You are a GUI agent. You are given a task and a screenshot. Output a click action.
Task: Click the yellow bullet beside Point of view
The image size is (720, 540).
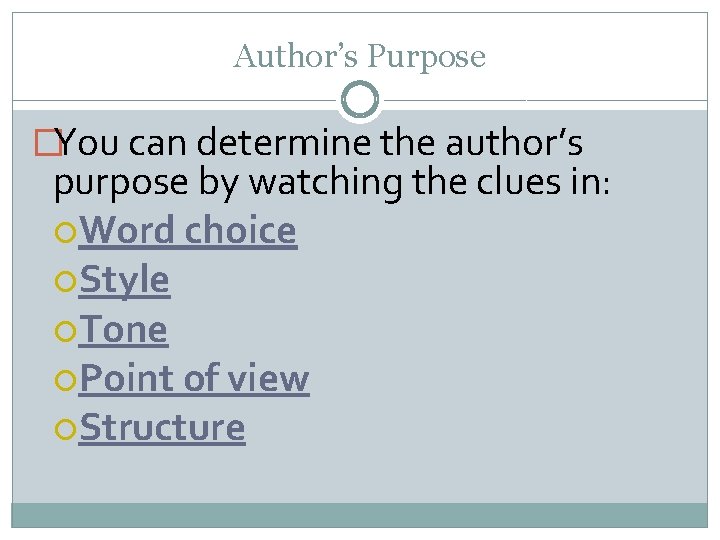65,380
